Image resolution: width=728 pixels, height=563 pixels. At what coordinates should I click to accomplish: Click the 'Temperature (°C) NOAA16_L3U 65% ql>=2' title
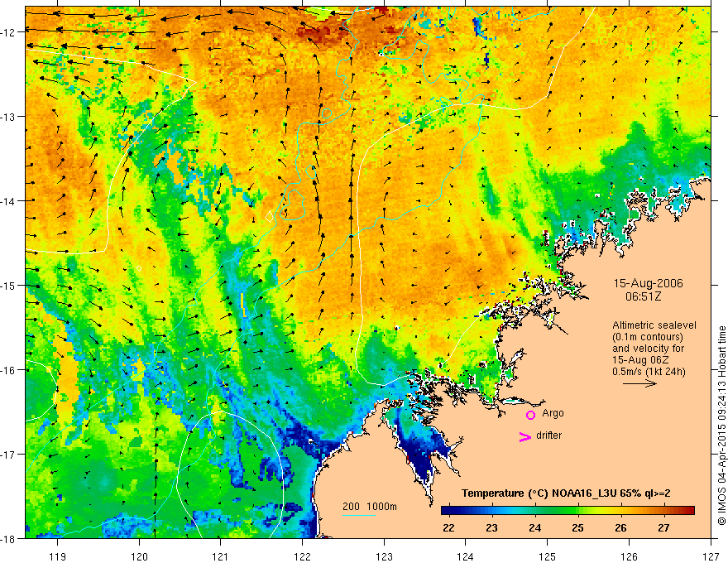[566, 493]
